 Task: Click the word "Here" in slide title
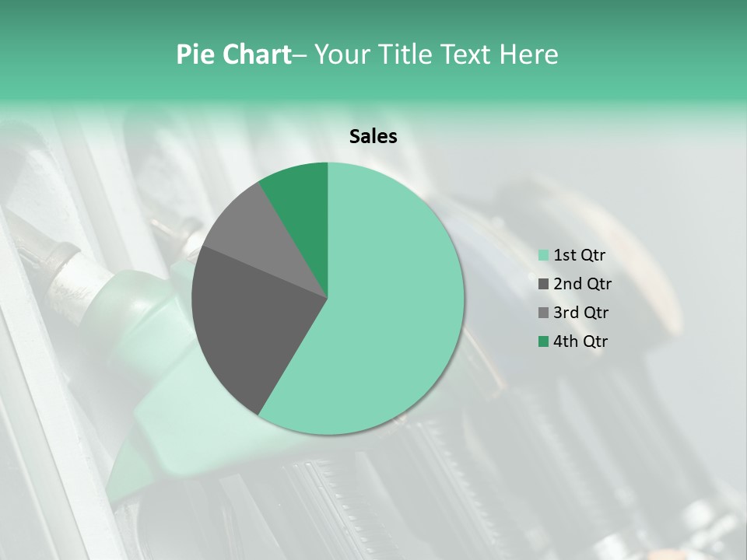528,54
